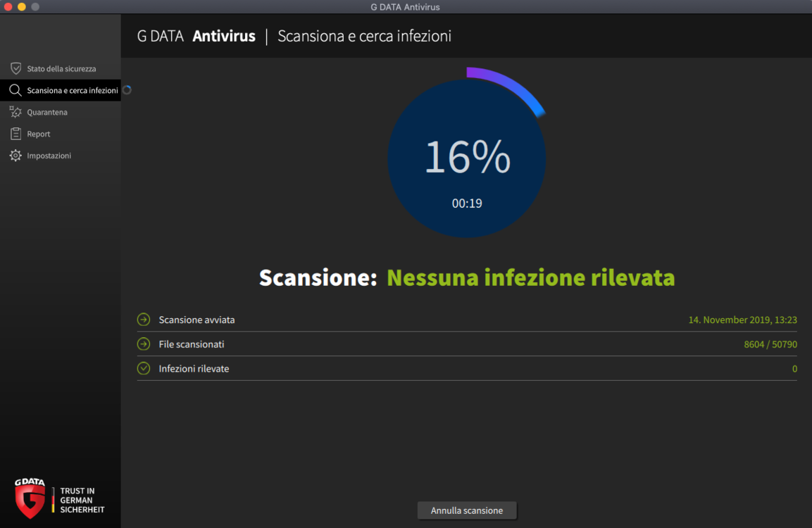Cancel the scan with Annulla scansione
This screenshot has height=528, width=812.
(467, 510)
